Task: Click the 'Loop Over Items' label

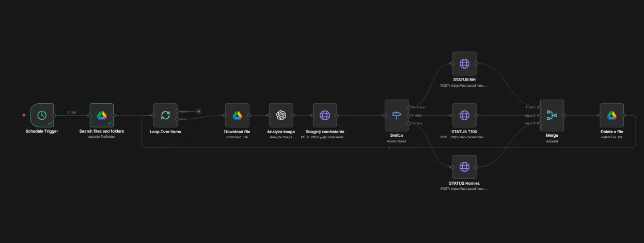Action: tap(165, 132)
